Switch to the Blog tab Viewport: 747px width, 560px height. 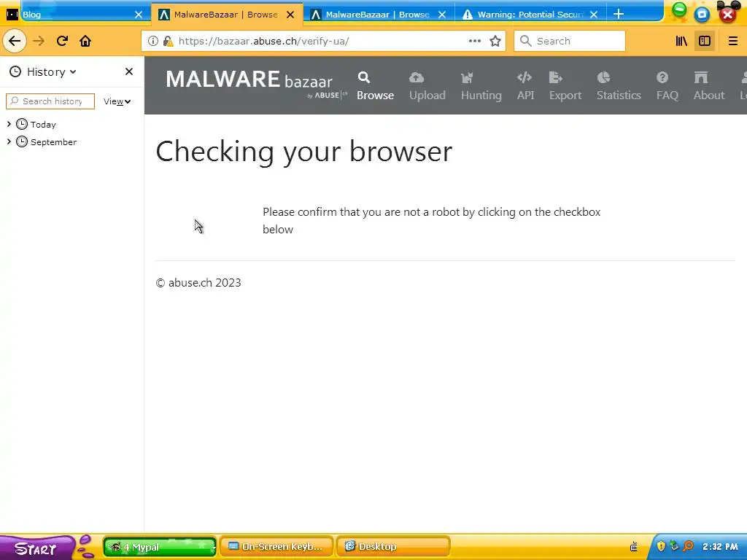point(76,15)
